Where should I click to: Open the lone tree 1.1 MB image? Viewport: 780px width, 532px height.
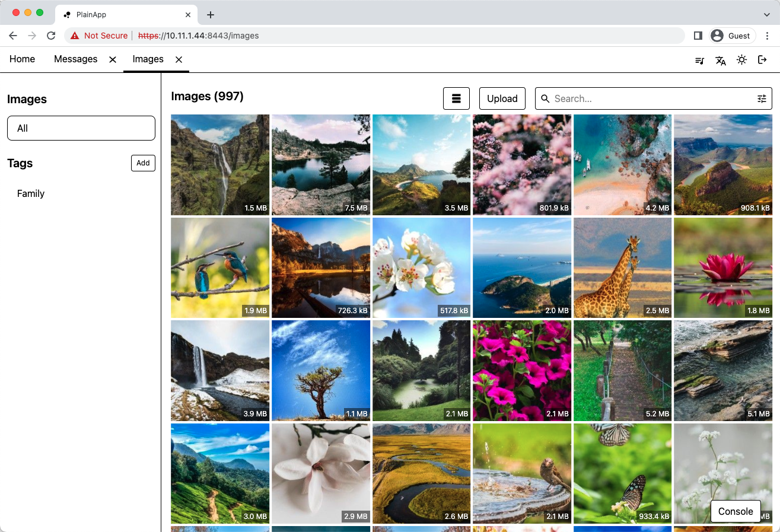321,371
